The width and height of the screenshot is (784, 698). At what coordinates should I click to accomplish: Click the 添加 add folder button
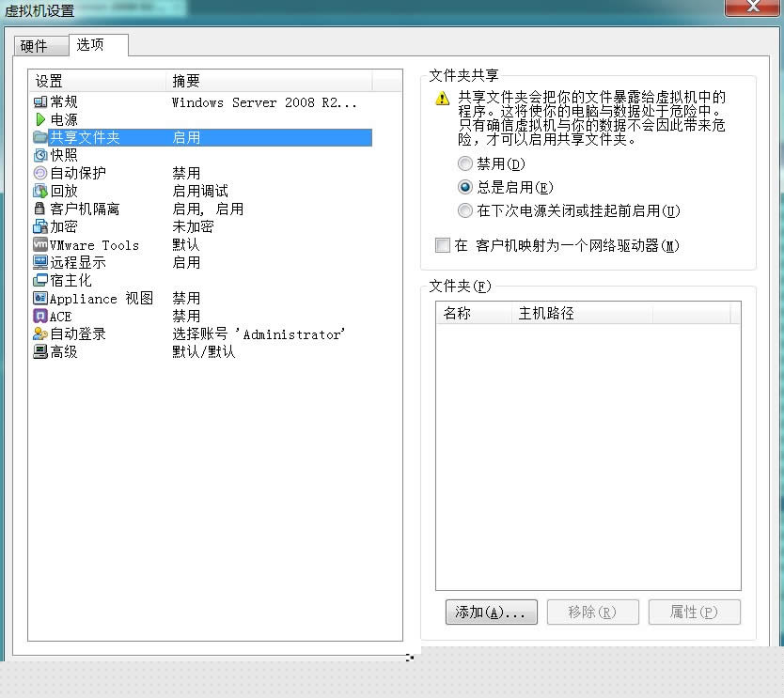pyautogui.click(x=491, y=612)
